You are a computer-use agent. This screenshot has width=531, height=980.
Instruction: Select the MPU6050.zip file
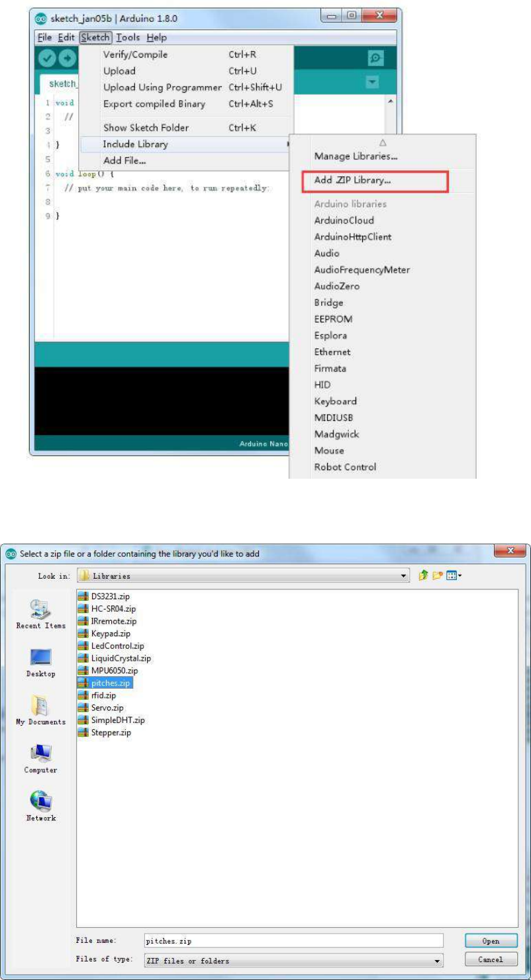tap(107, 671)
